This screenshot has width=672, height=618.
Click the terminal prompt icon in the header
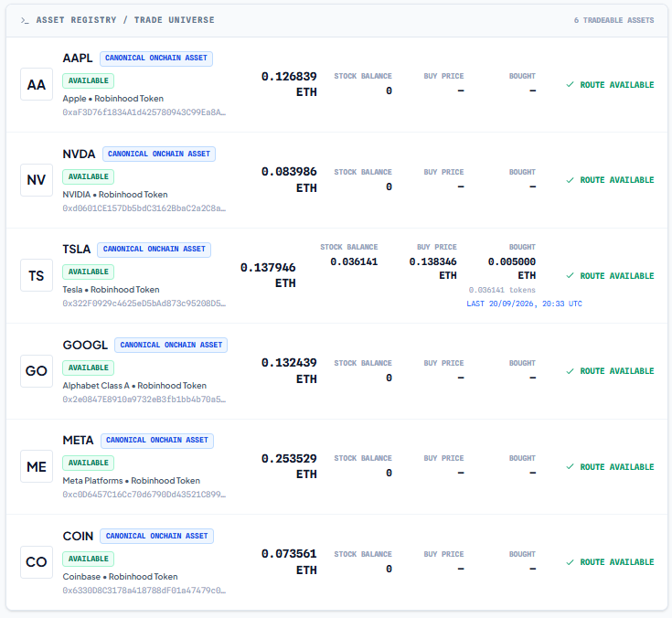[x=25, y=20]
